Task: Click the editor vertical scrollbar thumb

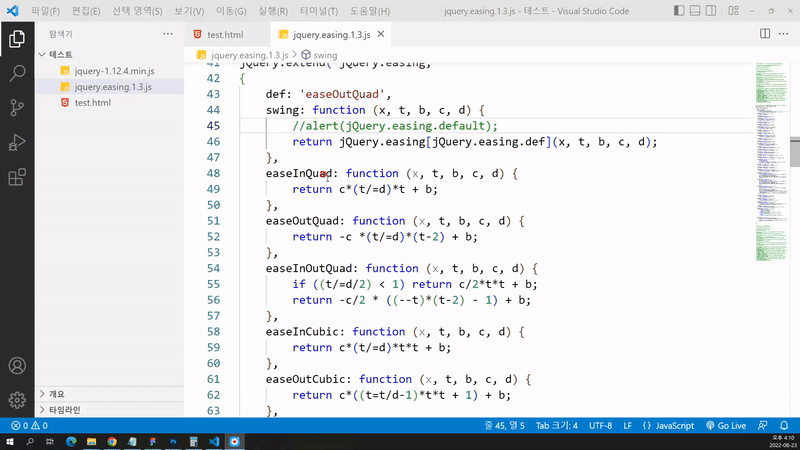Action: pyautogui.click(x=795, y=152)
